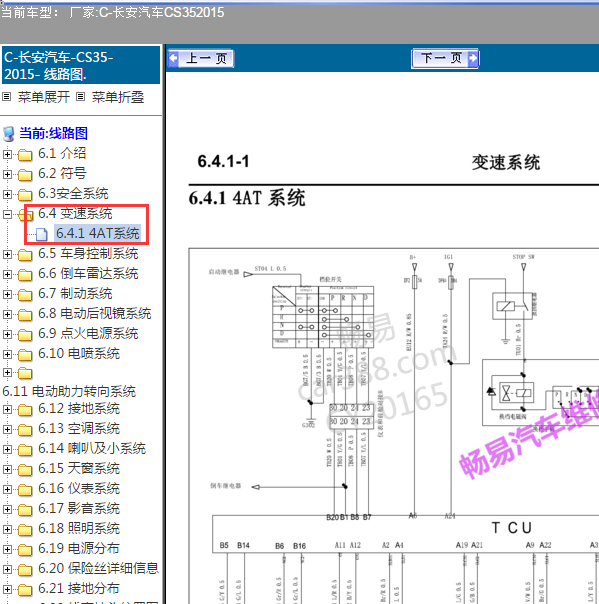
Task: Click folder icon of 6.1 介绍
Action: 25,155
